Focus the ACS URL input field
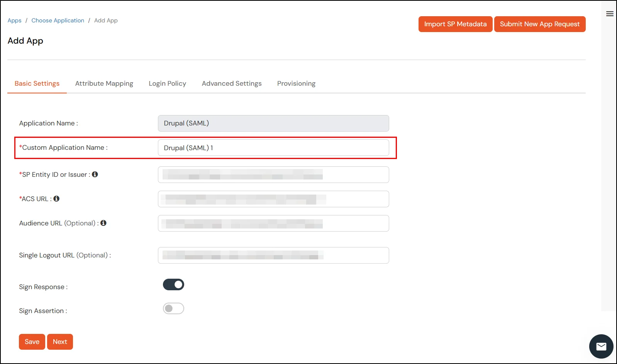 pos(273,199)
